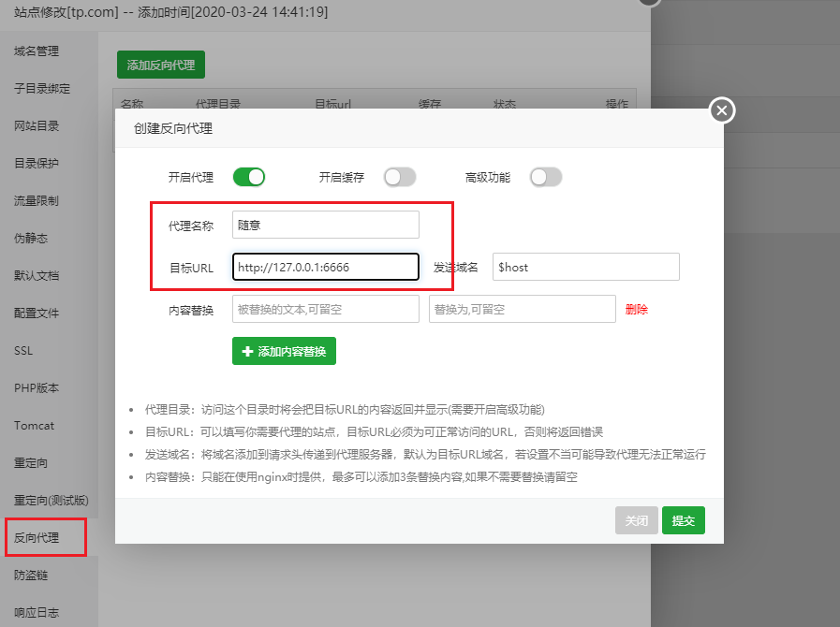
Task: Click the 被替换的文本 input field
Action: (326, 309)
